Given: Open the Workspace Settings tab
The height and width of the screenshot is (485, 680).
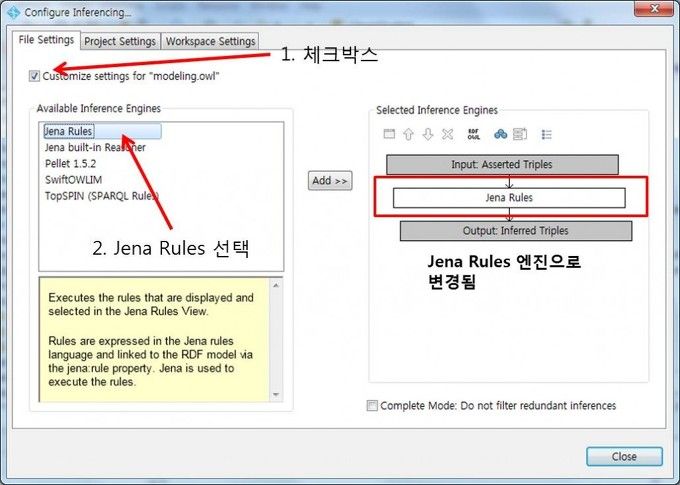Looking at the screenshot, I should pos(210,41).
